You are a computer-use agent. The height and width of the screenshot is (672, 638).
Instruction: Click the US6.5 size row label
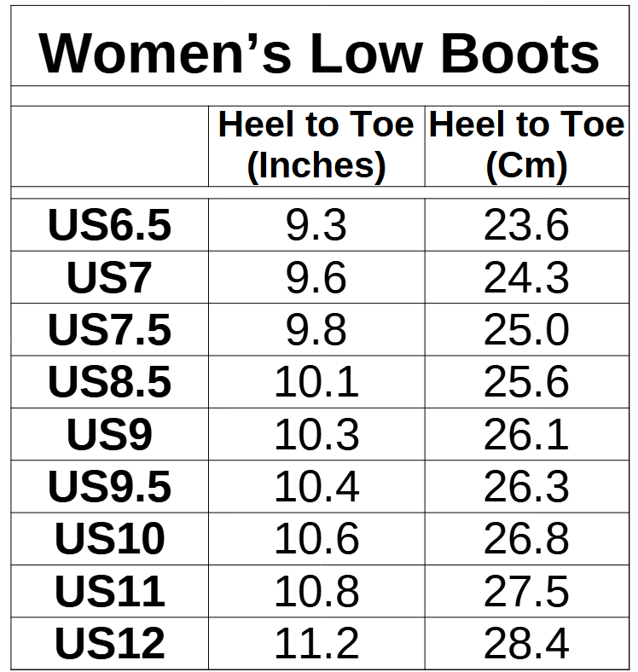pyautogui.click(x=109, y=226)
